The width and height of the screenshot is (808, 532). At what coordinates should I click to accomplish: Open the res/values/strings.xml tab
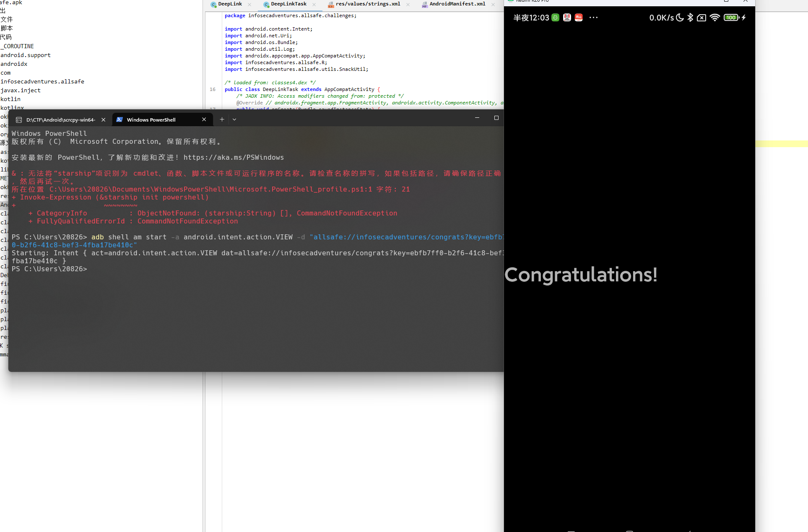tap(367, 4)
